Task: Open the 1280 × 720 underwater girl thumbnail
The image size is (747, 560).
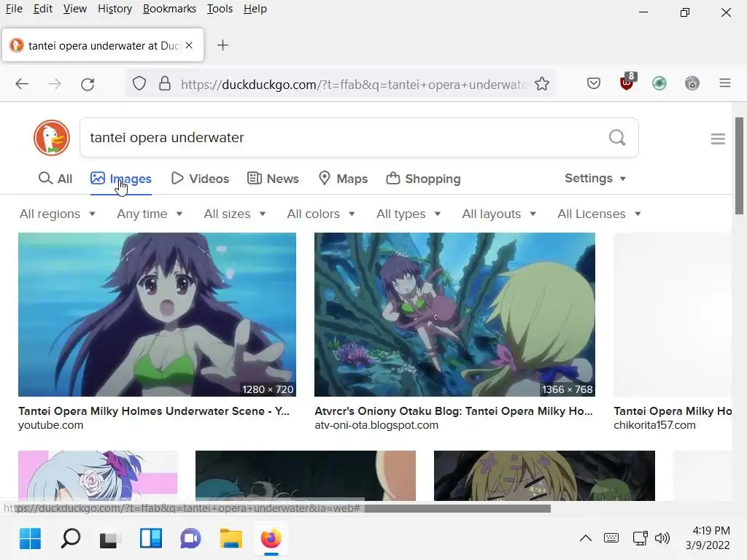Action: coord(158,314)
